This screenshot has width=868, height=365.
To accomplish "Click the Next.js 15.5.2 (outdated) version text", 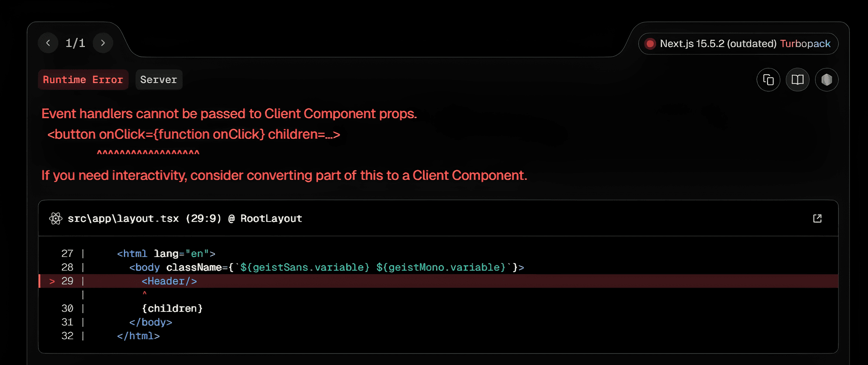I will pos(718,44).
